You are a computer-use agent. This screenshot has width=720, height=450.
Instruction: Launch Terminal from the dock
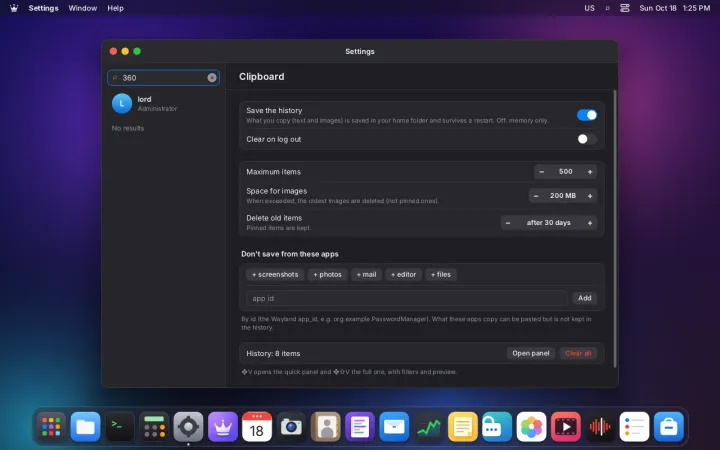pyautogui.click(x=119, y=427)
